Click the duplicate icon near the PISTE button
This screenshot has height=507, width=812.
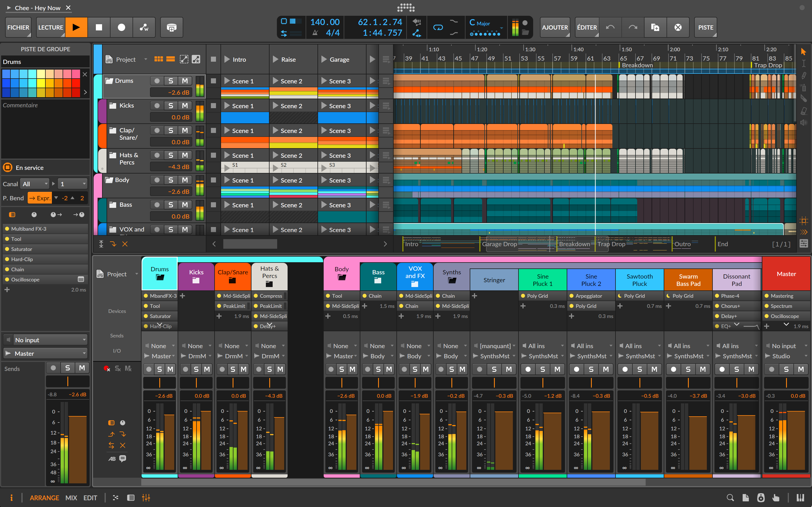[655, 28]
